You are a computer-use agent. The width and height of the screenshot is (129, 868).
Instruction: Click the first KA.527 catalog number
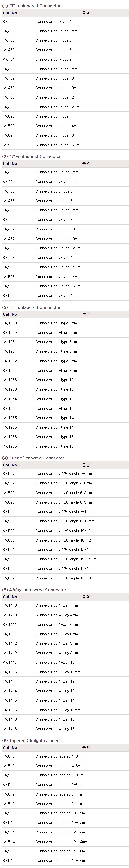click(x=9, y=473)
